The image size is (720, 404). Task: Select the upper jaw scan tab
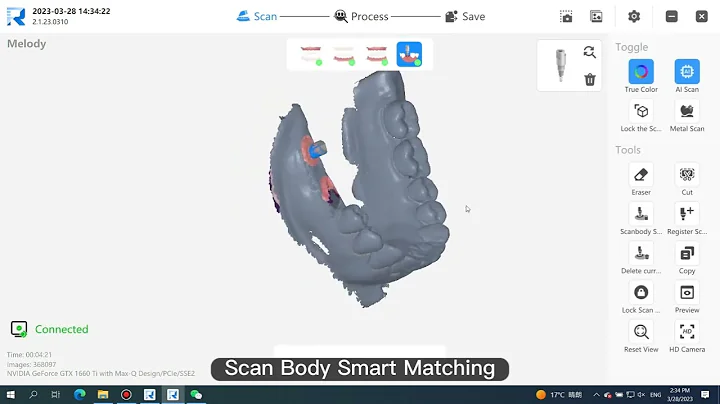311,55
